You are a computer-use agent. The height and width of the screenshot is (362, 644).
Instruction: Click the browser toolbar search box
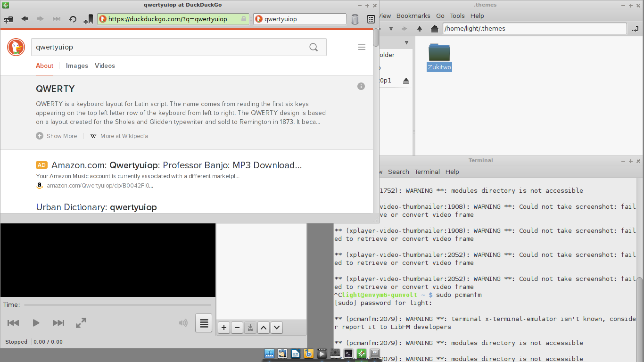pyautogui.click(x=300, y=19)
